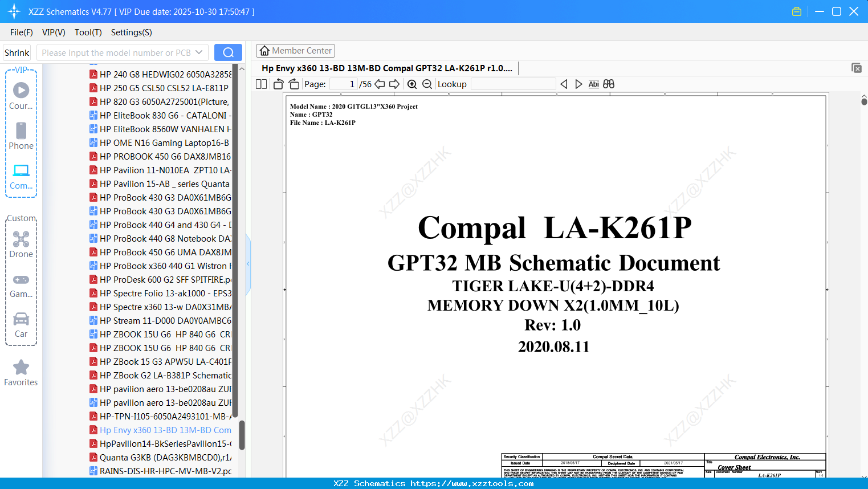Open HP Spectre x360 13-w file

(161, 307)
